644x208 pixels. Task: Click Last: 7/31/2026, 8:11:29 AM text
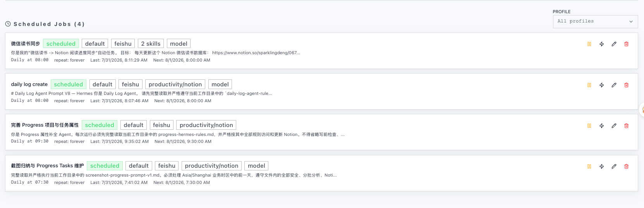(119, 60)
